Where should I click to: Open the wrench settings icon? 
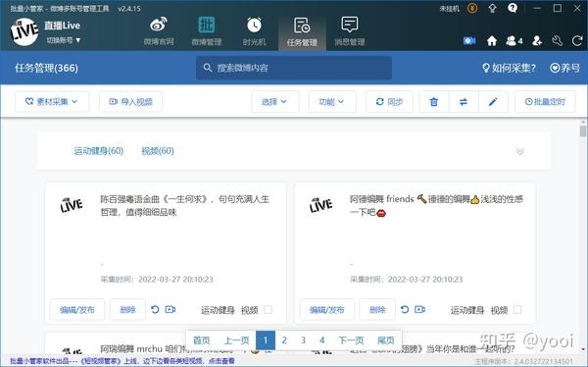(557, 40)
